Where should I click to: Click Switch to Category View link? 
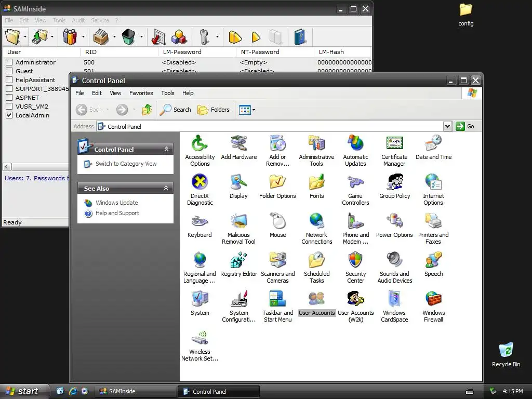pos(126,164)
